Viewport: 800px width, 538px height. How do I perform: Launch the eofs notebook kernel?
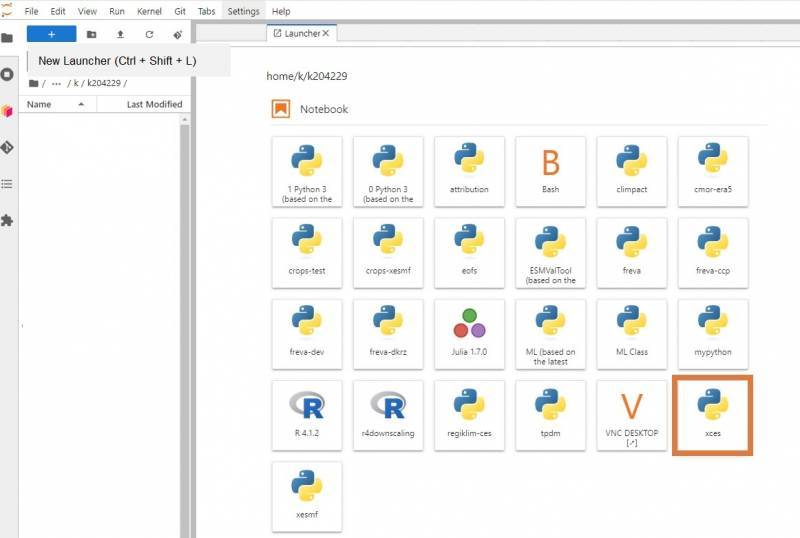coord(469,253)
